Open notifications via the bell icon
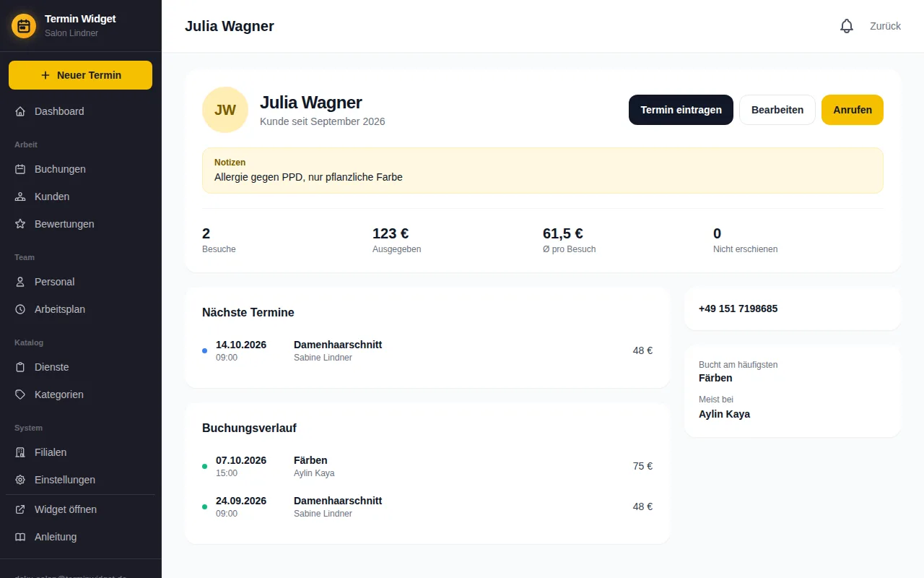Viewport: 924px width, 578px height. point(847,26)
